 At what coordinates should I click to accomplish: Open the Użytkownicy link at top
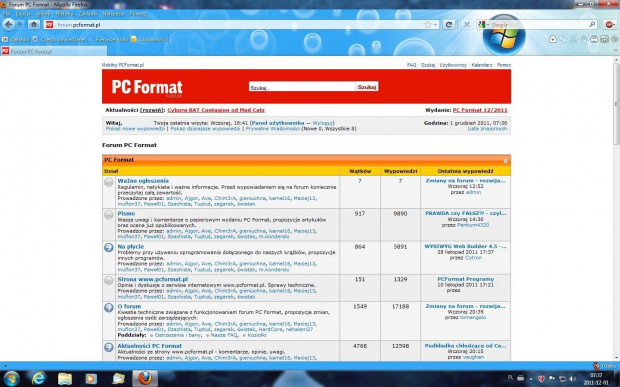pyautogui.click(x=453, y=65)
